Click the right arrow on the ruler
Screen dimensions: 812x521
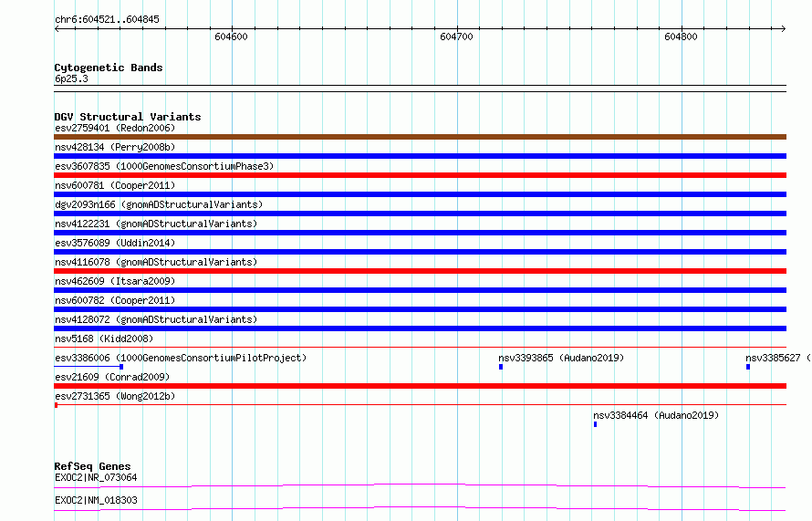(783, 28)
